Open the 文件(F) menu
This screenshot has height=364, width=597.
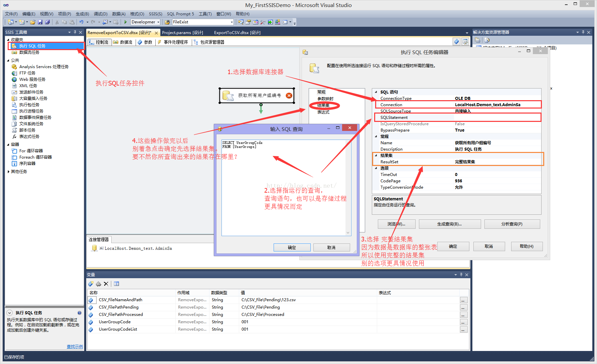click(x=11, y=14)
